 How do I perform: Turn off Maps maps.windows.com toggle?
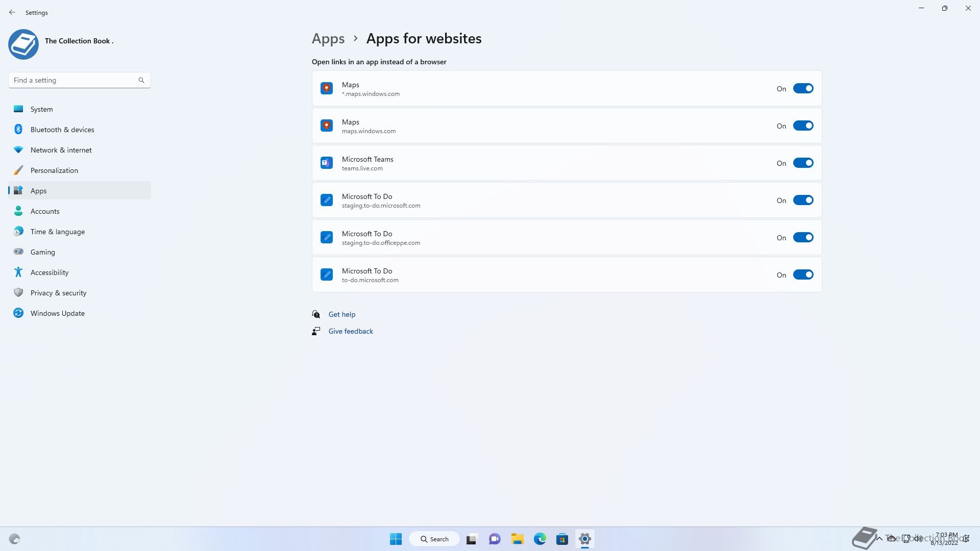click(803, 126)
